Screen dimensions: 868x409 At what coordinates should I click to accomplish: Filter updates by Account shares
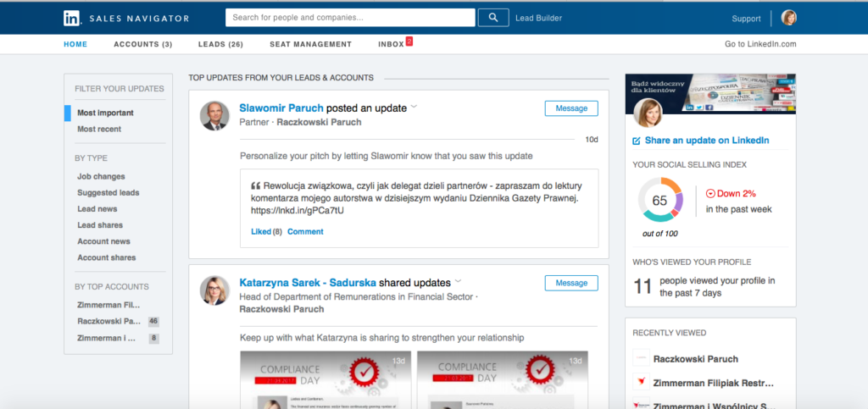pos(107,257)
